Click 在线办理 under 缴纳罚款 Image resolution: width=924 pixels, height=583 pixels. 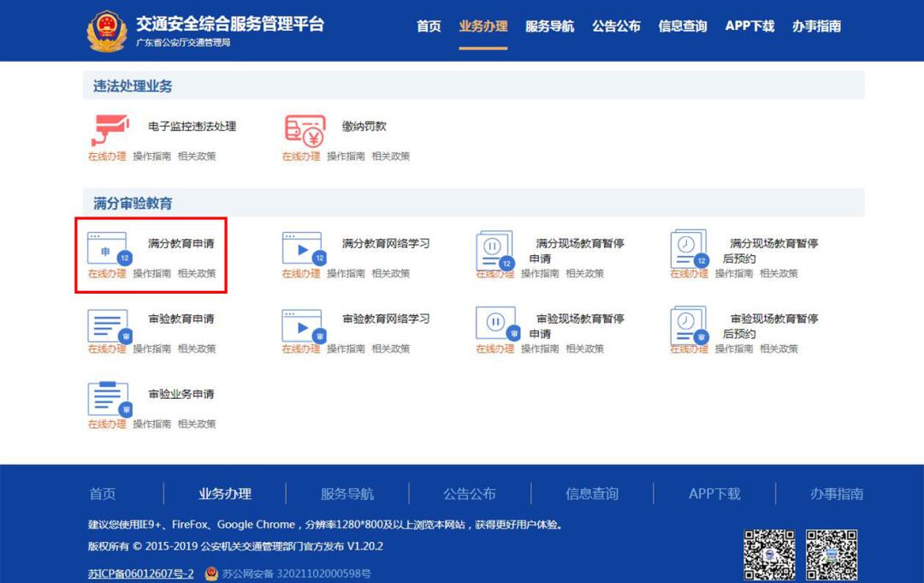click(301, 157)
